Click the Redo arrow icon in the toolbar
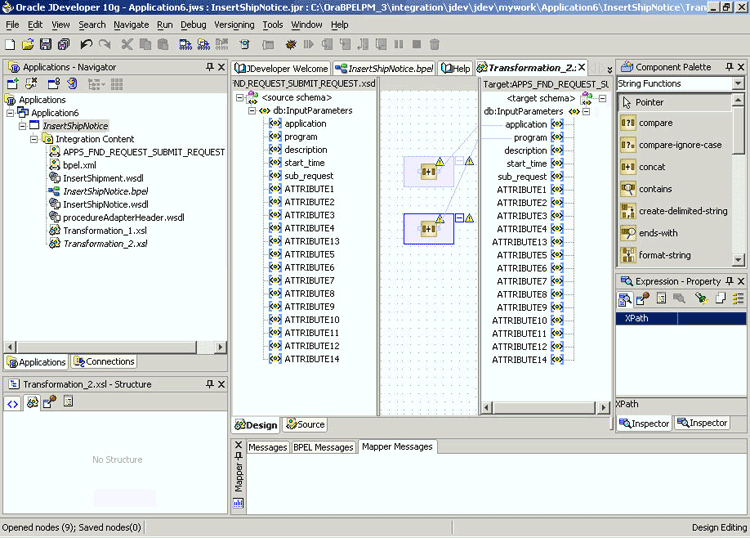The height and width of the screenshot is (538, 750). pos(104,44)
